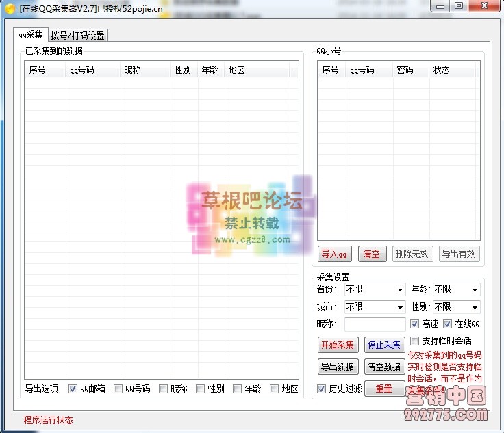This screenshot has height=433, width=504.
Task: Enable 支持临时会话 checkbox
Action: [x=415, y=341]
